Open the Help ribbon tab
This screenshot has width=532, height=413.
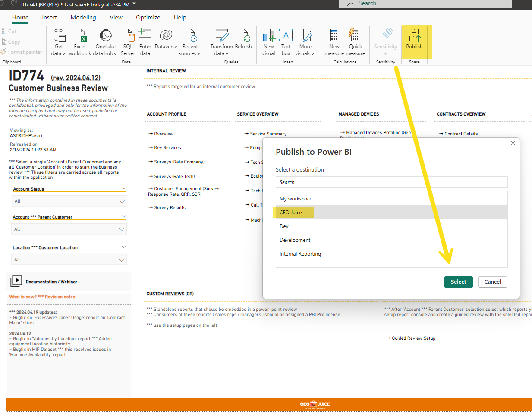click(180, 17)
